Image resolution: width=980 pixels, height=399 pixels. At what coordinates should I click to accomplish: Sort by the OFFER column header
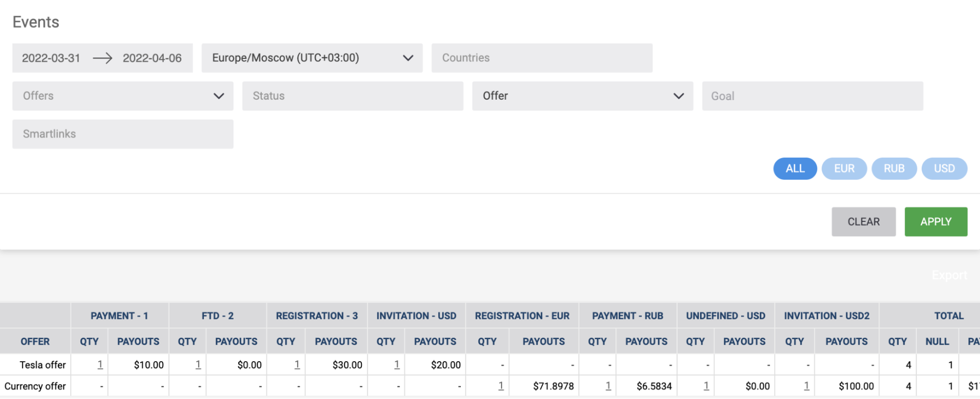pos(35,342)
